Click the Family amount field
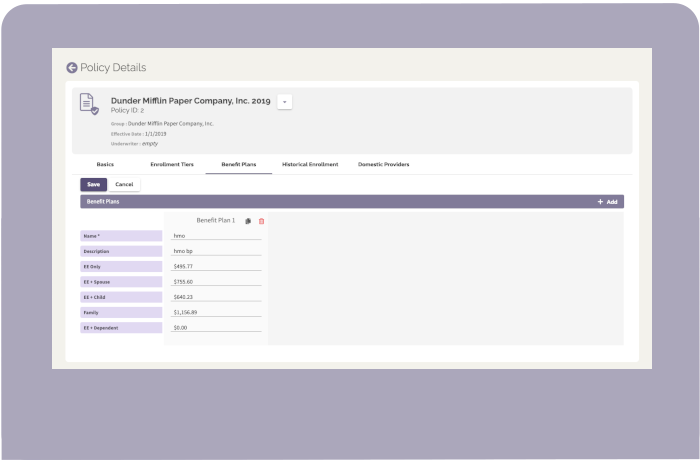 (216, 312)
